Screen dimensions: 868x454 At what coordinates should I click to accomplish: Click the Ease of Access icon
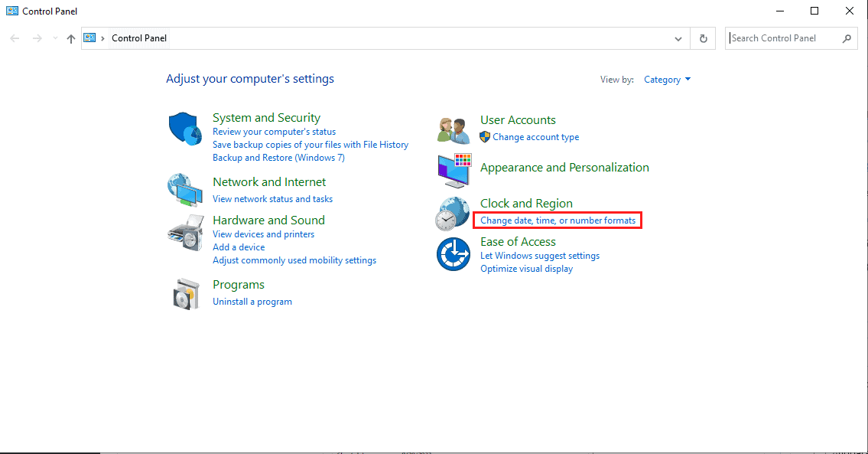(x=454, y=254)
